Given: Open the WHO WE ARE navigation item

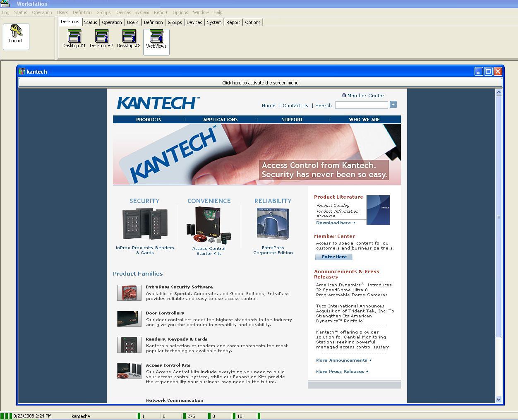Looking at the screenshot, I should (x=365, y=120).
